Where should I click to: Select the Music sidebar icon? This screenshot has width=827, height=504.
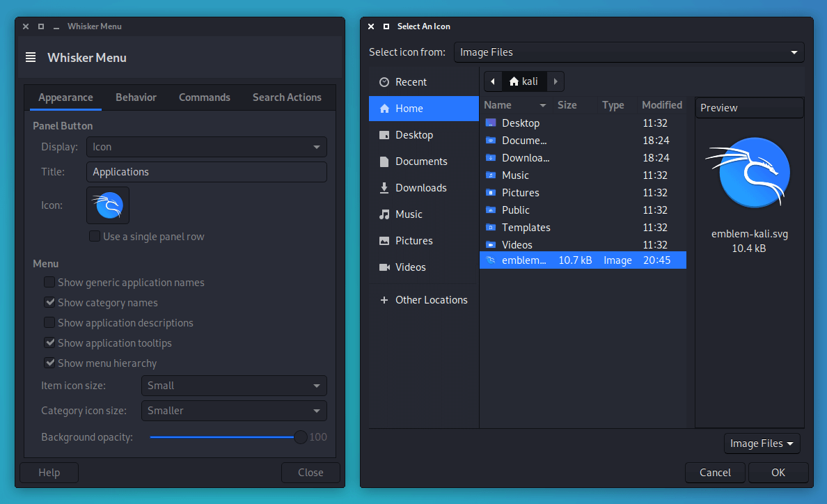coord(384,214)
